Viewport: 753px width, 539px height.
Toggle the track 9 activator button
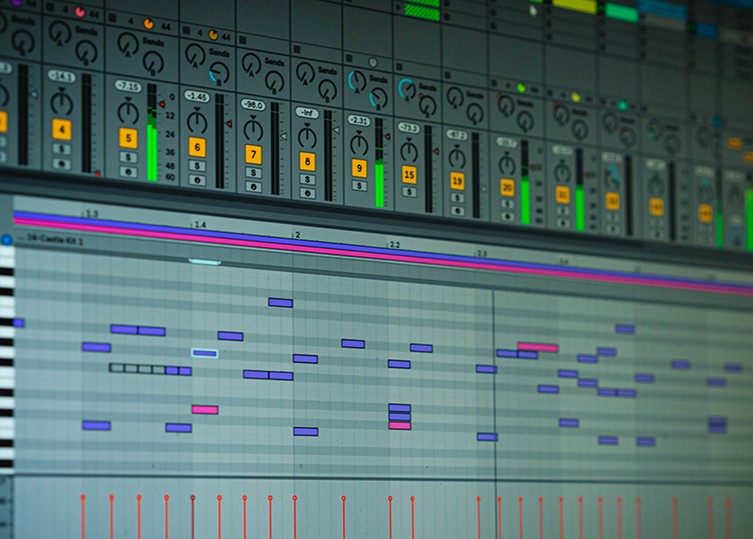click(359, 168)
